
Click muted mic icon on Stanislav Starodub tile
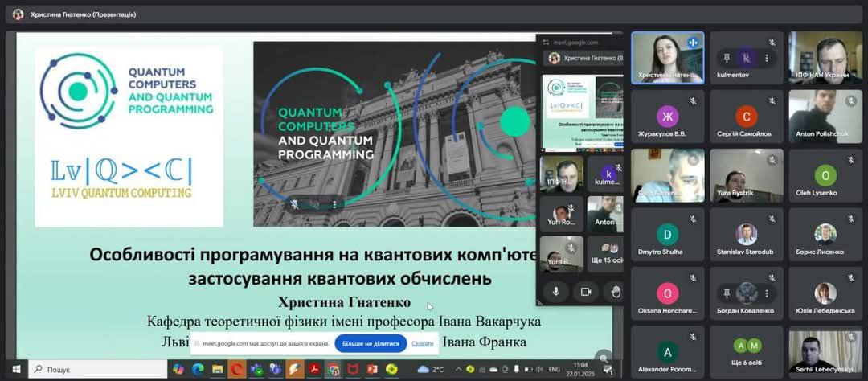[772, 219]
